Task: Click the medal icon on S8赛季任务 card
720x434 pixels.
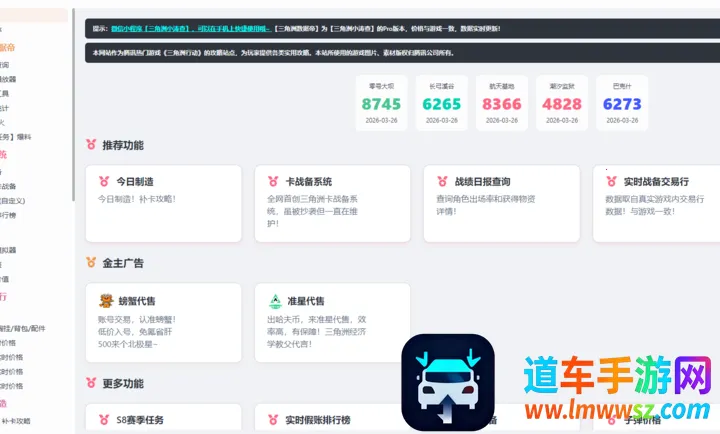Action: point(103,420)
